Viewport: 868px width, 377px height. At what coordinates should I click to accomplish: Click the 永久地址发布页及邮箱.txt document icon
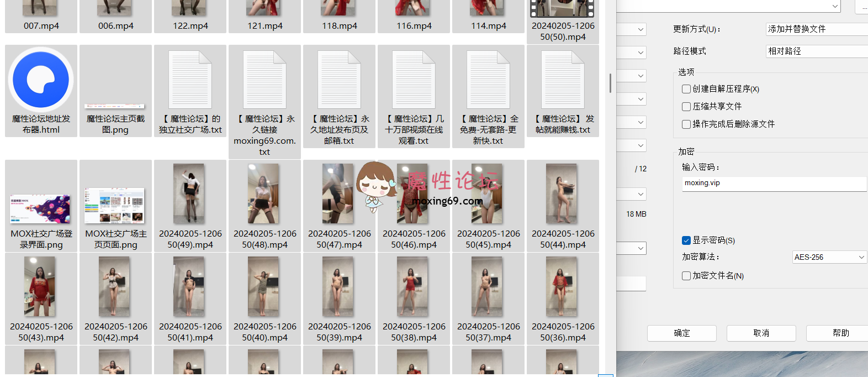[x=339, y=80]
